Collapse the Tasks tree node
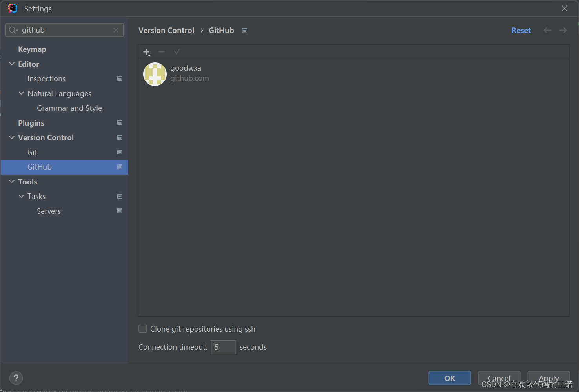The height and width of the screenshot is (392, 579). (x=21, y=196)
